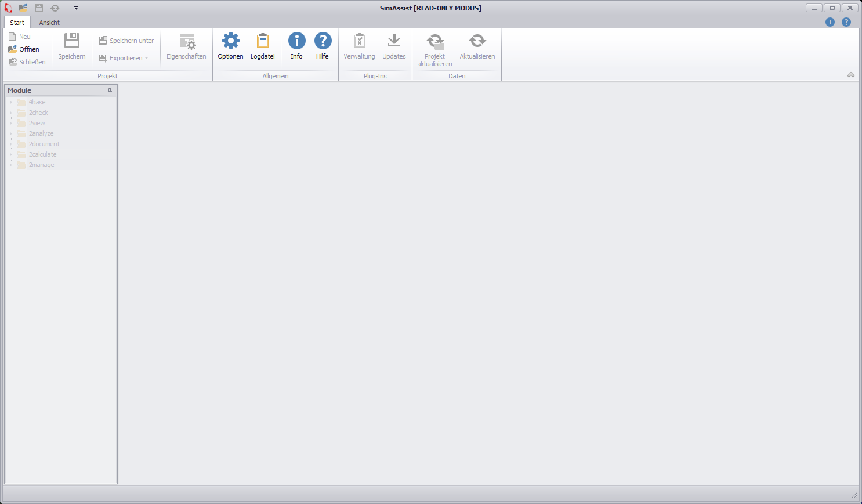The image size is (862, 504).
Task: Click the Speichern save button
Action: tap(72, 47)
